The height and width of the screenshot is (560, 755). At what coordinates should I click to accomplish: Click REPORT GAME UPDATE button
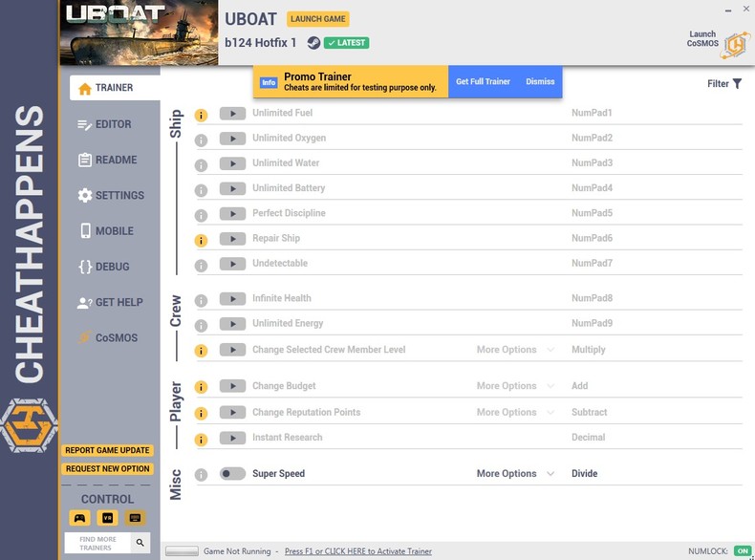[107, 450]
